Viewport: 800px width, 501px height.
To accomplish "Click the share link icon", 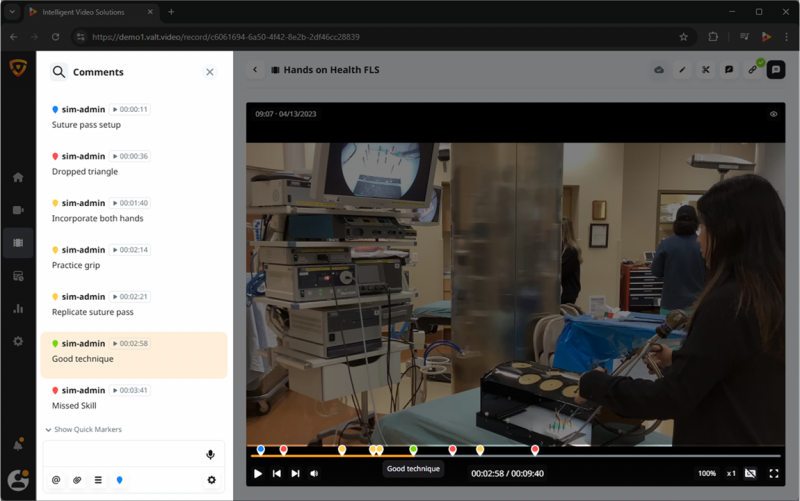I will [753, 70].
